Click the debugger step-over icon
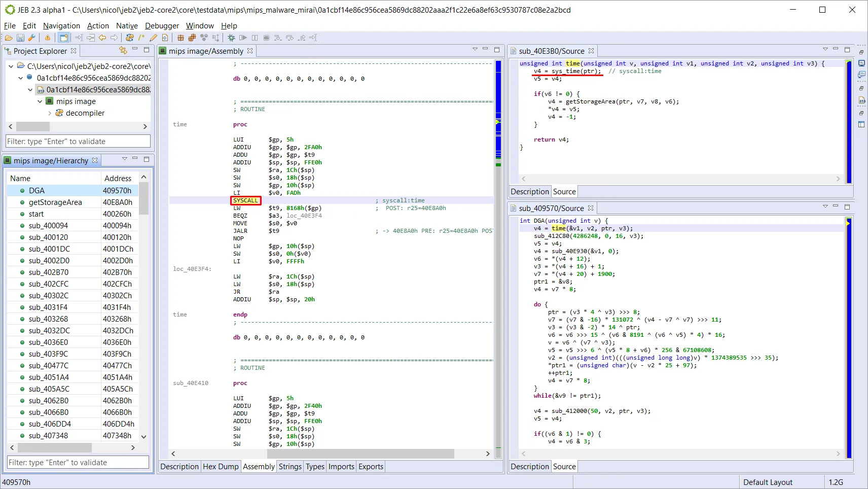Image resolution: width=868 pixels, height=489 pixels. click(x=290, y=38)
